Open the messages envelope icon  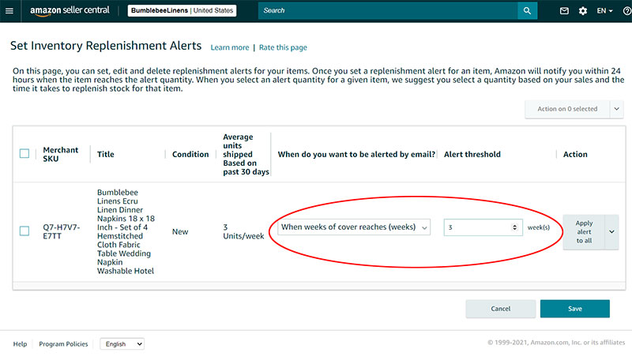564,11
